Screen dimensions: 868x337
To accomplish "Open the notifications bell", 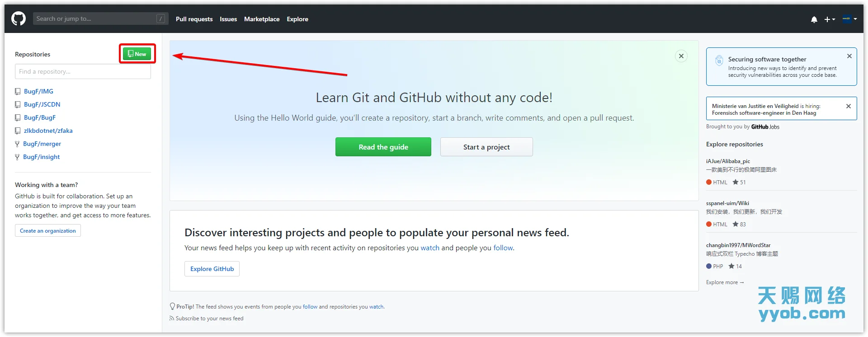I will (814, 19).
